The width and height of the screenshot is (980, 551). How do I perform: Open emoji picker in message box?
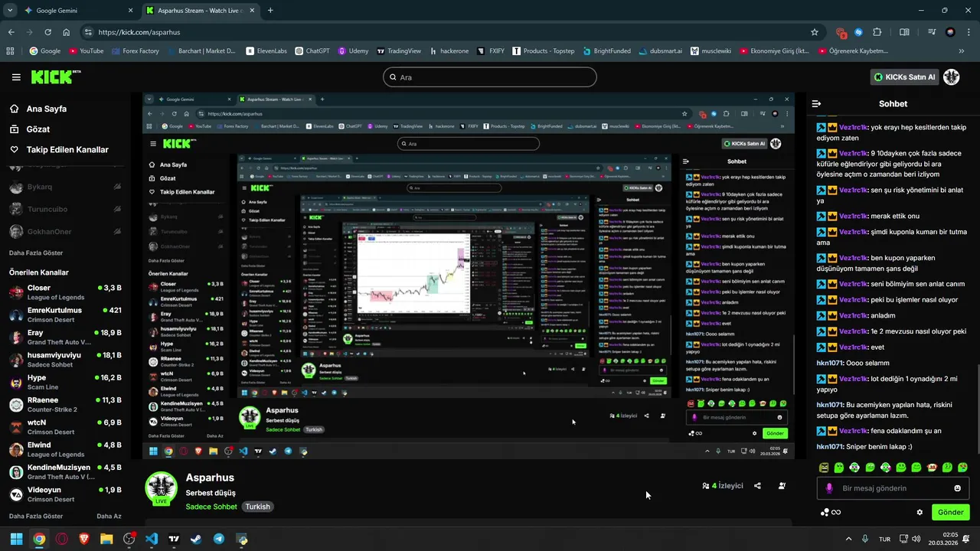pos(957,488)
